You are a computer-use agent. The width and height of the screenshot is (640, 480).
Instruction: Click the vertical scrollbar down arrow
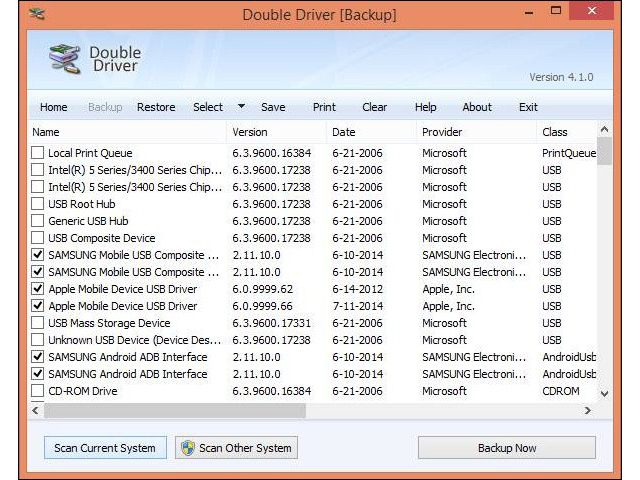coord(604,394)
